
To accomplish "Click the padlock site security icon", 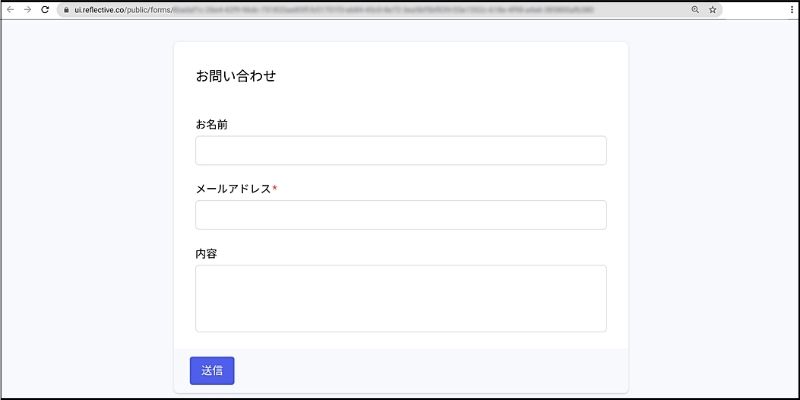I will [66, 10].
